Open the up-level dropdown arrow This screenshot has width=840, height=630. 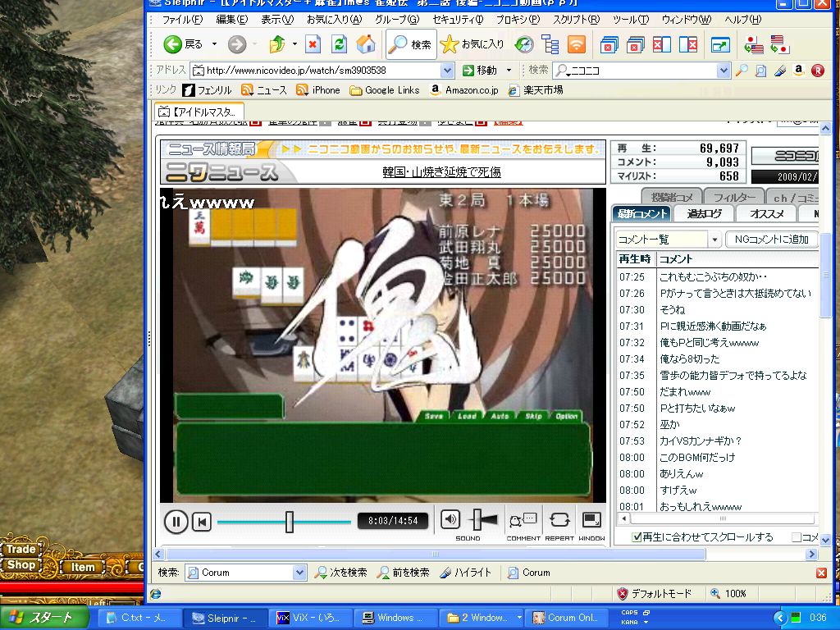point(294,44)
